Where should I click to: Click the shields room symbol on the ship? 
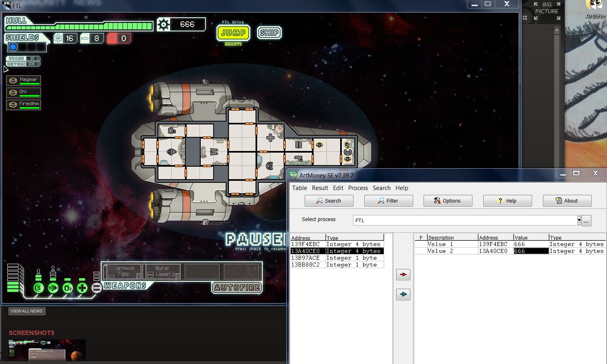[270, 165]
